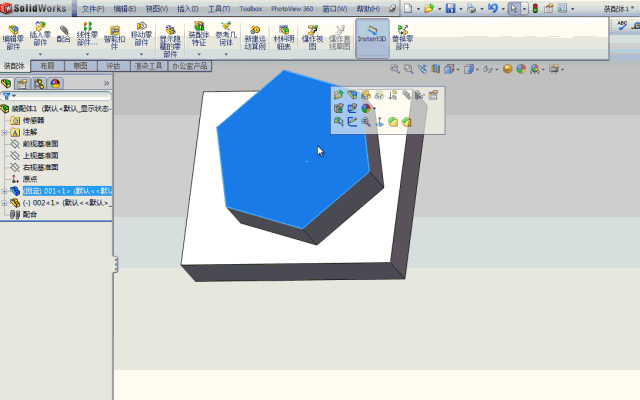640x400 pixels.
Task: Open dropdown arrow under 线性零部件阵列
Action: 87,54
